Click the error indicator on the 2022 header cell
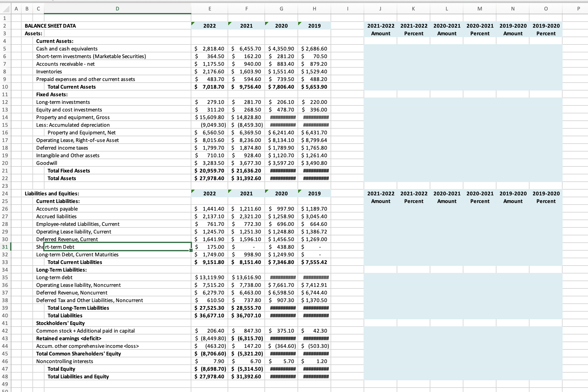Screen dimensions: 588x392 click(193, 24)
